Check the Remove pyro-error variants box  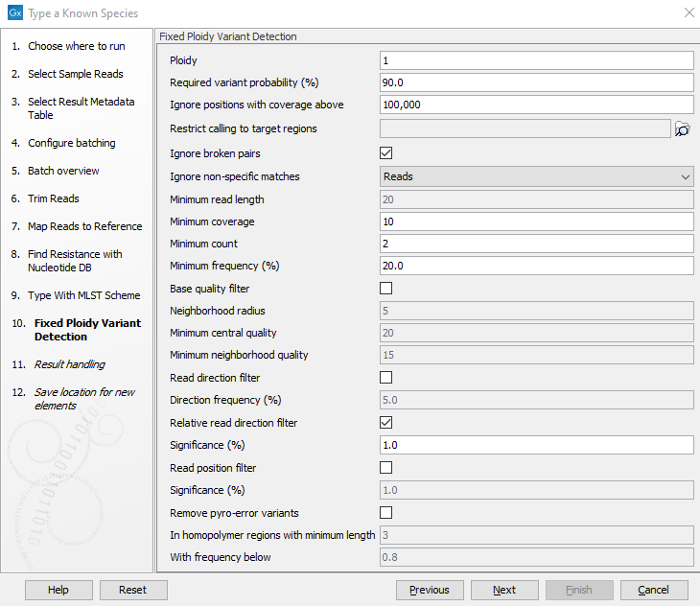click(x=386, y=513)
